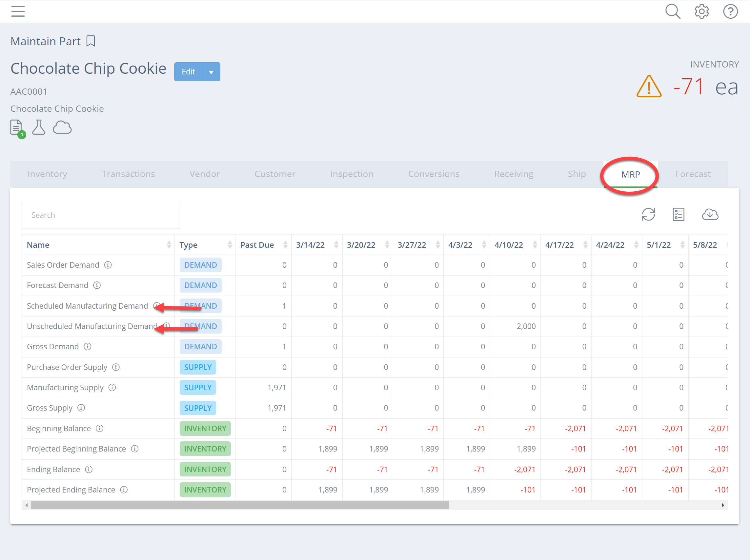Click the lab flask icon
Screen dimensions: 750x560
tap(39, 127)
